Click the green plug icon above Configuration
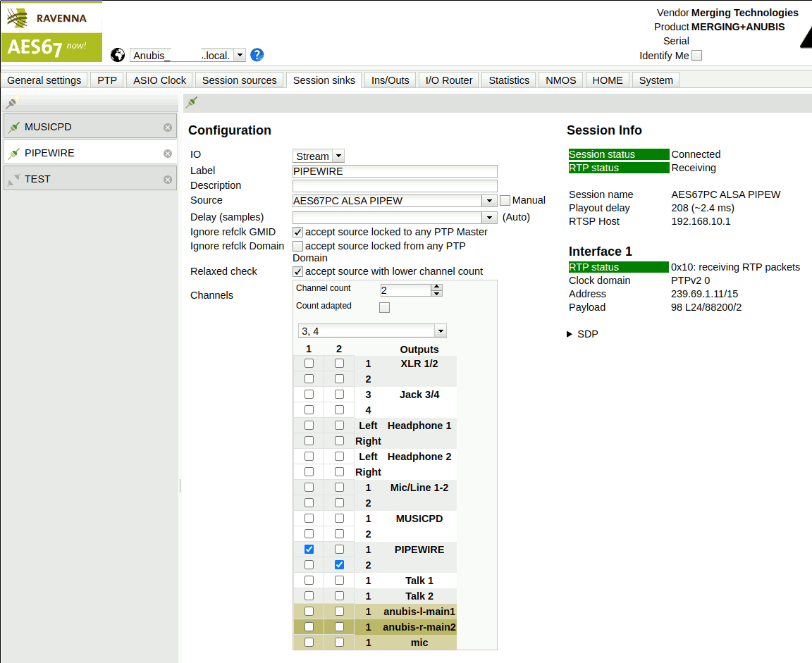This screenshot has height=663, width=812. coord(192,102)
